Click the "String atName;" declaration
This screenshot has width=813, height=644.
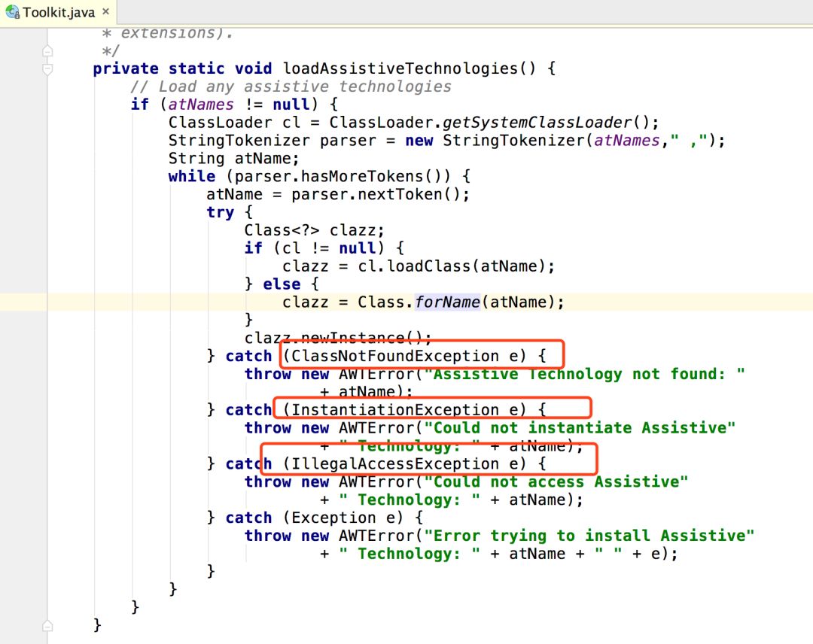coord(234,158)
